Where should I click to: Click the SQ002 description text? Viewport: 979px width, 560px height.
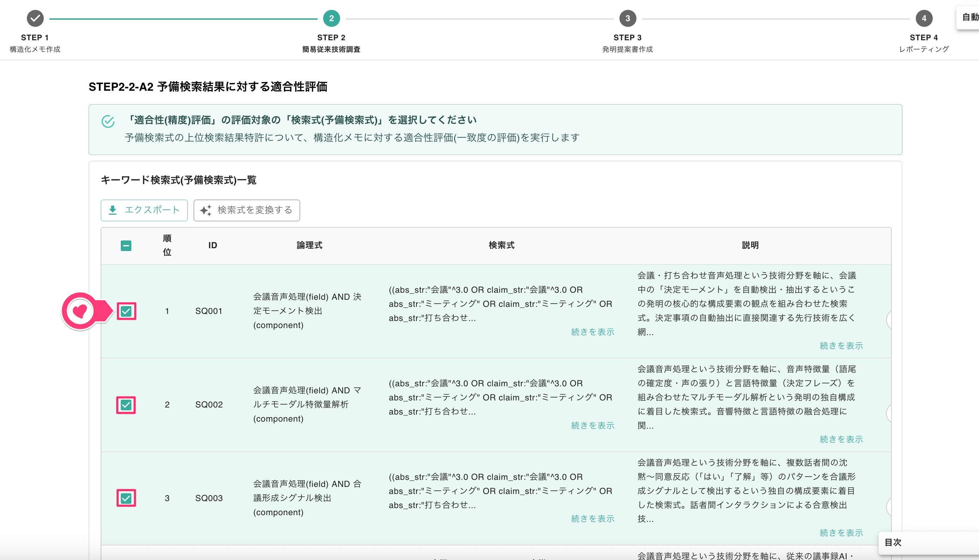[747, 397]
